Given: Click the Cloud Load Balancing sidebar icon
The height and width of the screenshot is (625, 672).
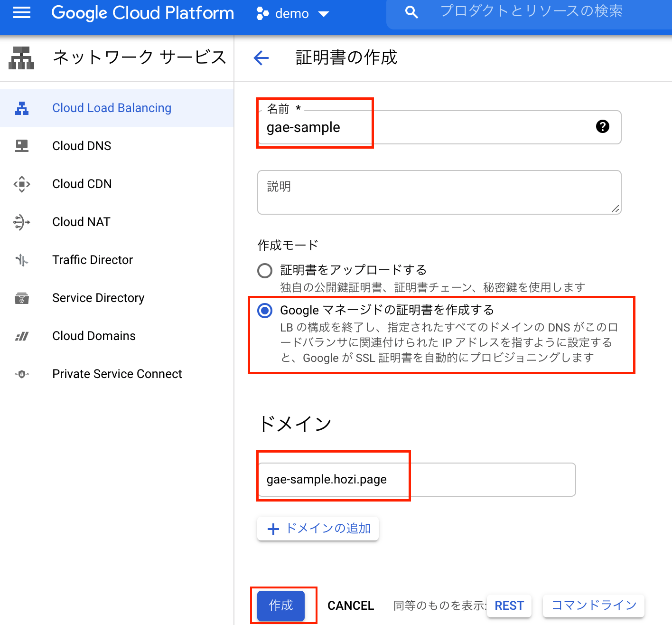Looking at the screenshot, I should [x=22, y=108].
